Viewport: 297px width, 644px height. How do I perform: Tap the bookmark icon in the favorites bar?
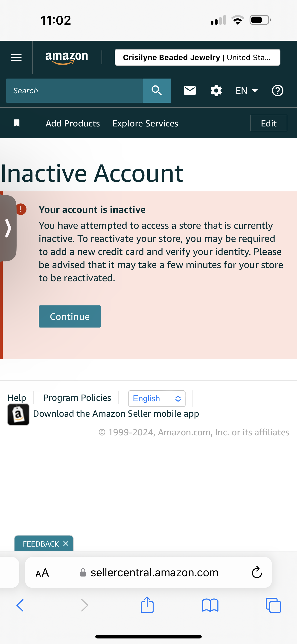(x=17, y=123)
